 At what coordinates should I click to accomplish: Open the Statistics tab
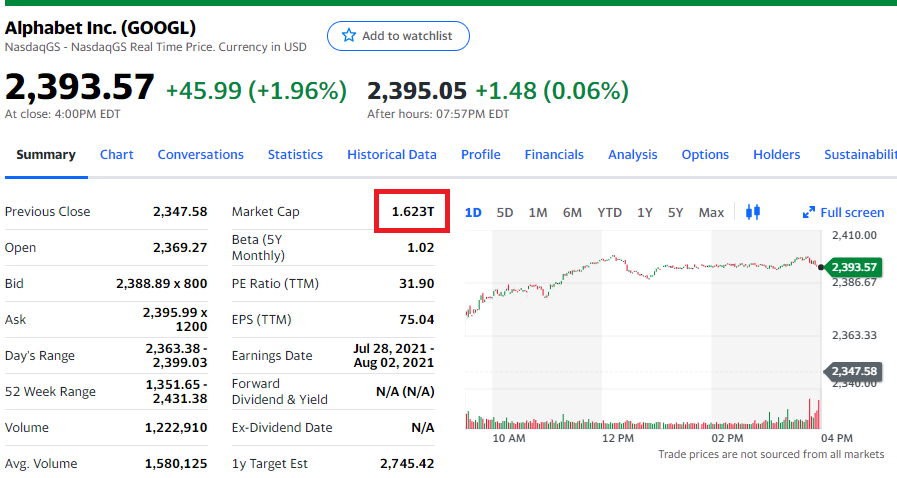[x=295, y=154]
